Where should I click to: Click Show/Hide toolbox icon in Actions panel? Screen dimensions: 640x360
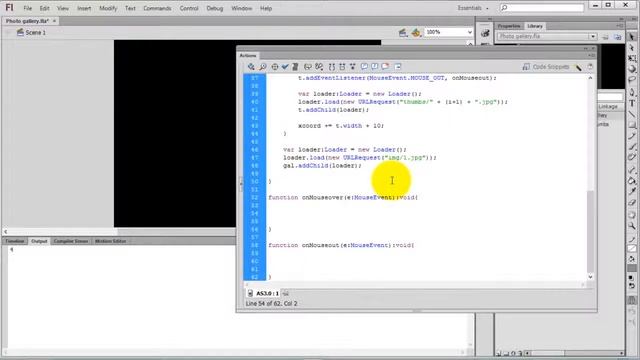pyautogui.click(x=398, y=67)
